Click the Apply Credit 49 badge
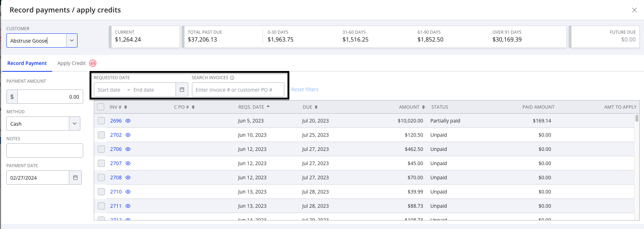Viewport: 644px width, 229px height. click(93, 63)
